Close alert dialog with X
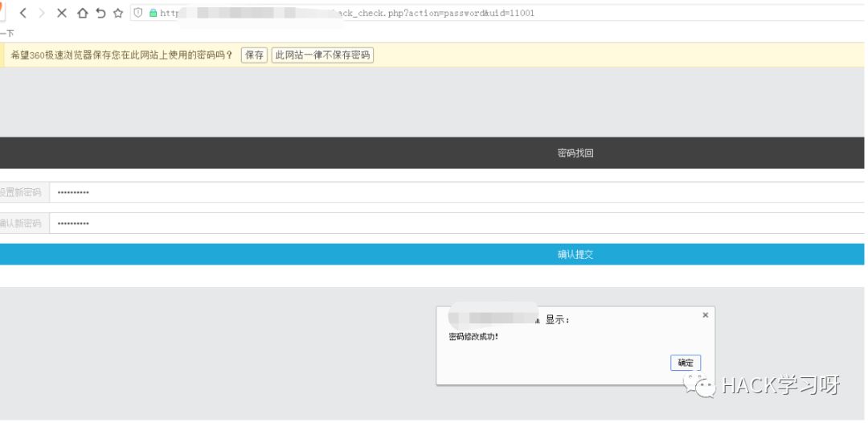The image size is (868, 423). (x=706, y=315)
